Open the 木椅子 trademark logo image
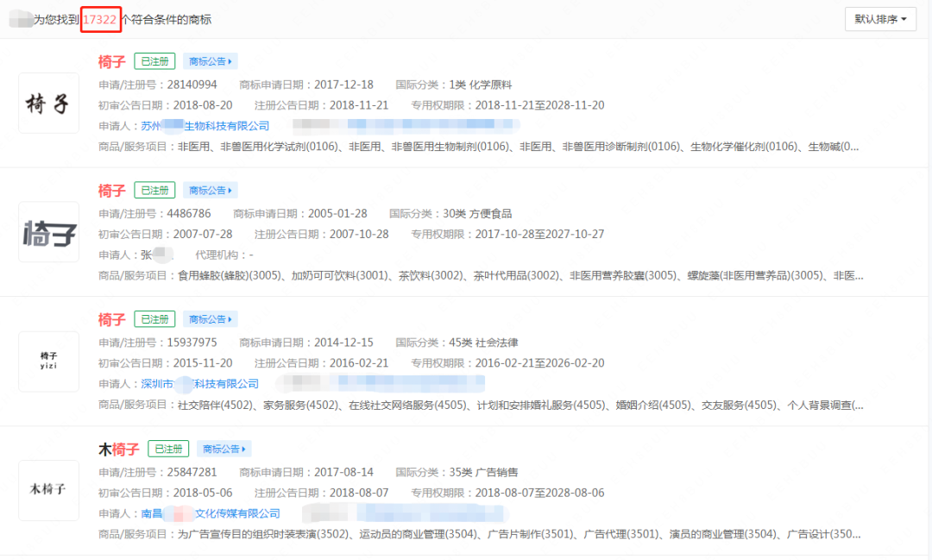This screenshot has height=560, width=932. (x=48, y=490)
